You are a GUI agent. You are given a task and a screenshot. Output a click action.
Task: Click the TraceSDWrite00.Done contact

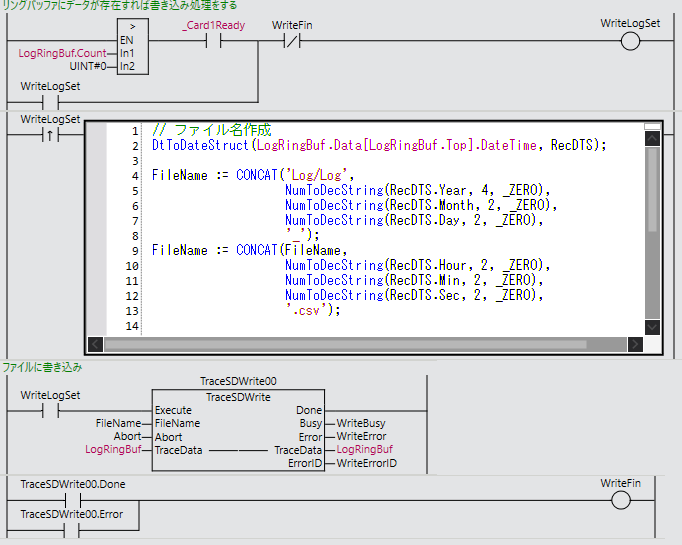coord(72,501)
